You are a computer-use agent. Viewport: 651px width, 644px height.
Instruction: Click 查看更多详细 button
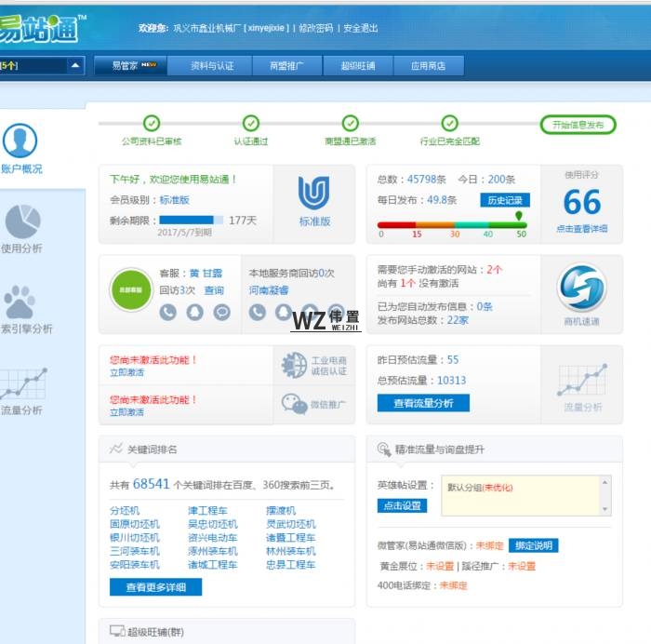155,587
